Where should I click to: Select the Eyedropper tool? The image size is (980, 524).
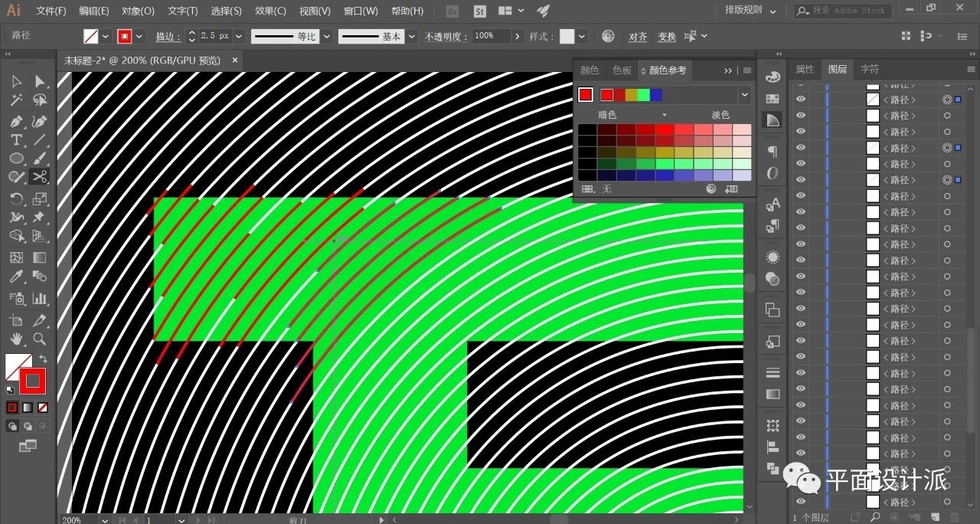(x=17, y=277)
